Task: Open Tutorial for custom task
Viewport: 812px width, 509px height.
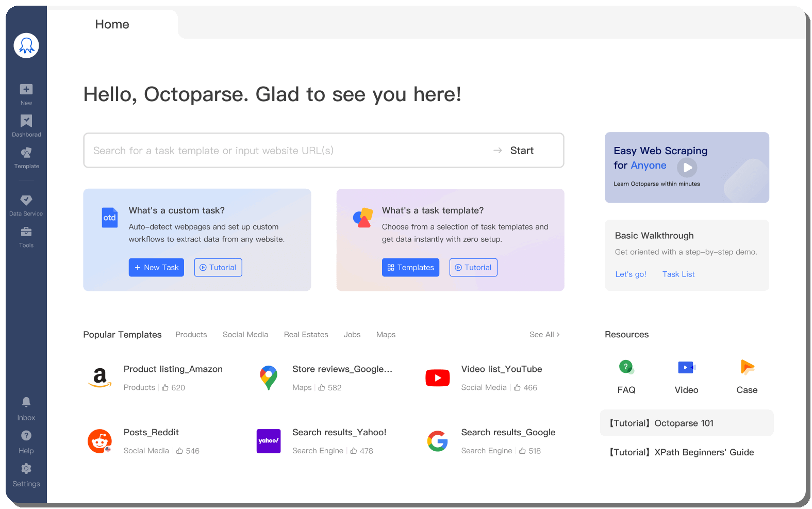Action: [218, 268]
